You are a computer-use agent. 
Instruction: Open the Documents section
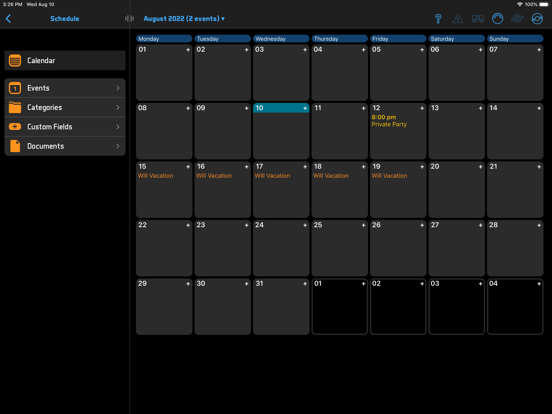65,146
